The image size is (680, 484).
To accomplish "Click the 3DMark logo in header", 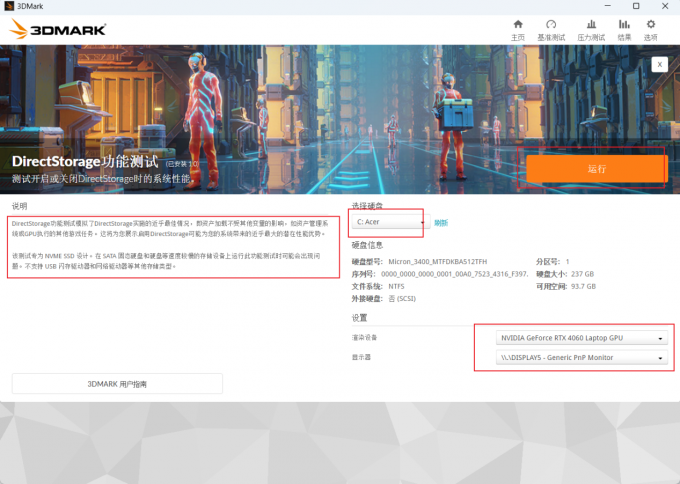I will point(57,29).
